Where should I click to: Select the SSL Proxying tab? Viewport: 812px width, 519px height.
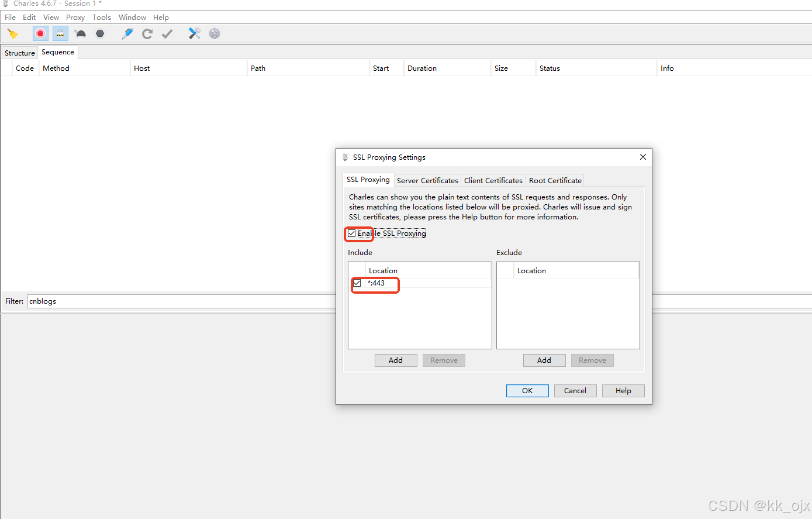[368, 180]
